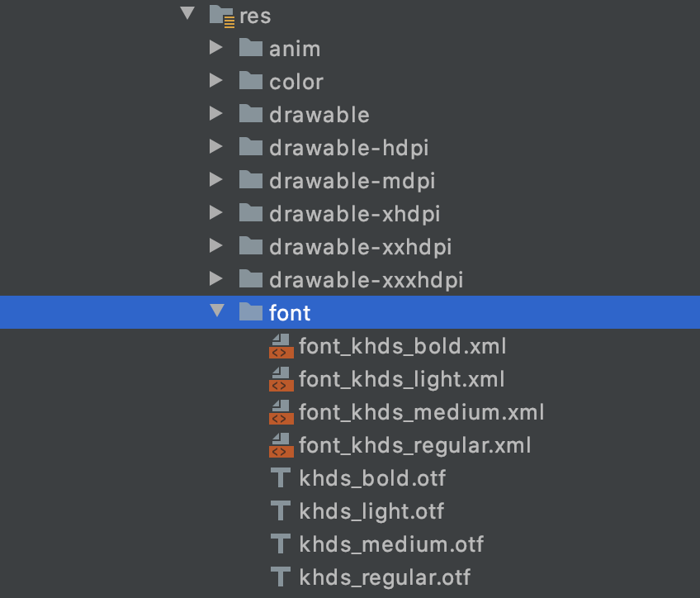This screenshot has width=700, height=598.
Task: Click the font T icon of khds_light.otf
Action: tap(281, 511)
